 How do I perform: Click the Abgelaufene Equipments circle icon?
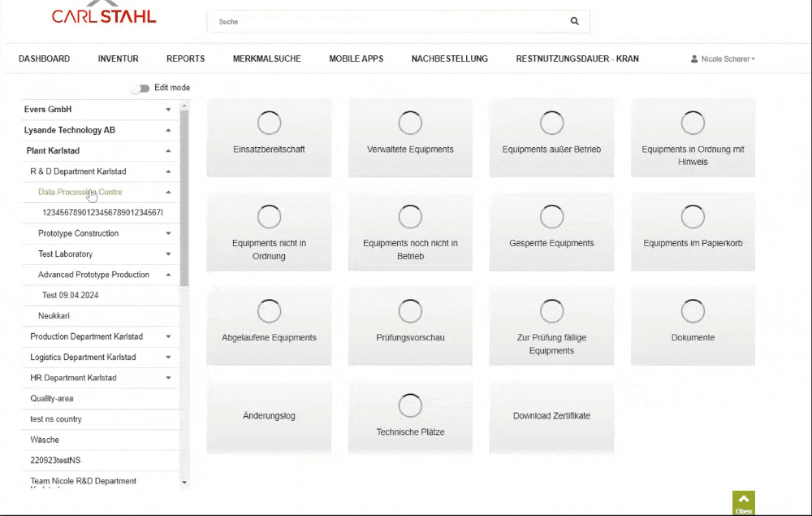269,310
